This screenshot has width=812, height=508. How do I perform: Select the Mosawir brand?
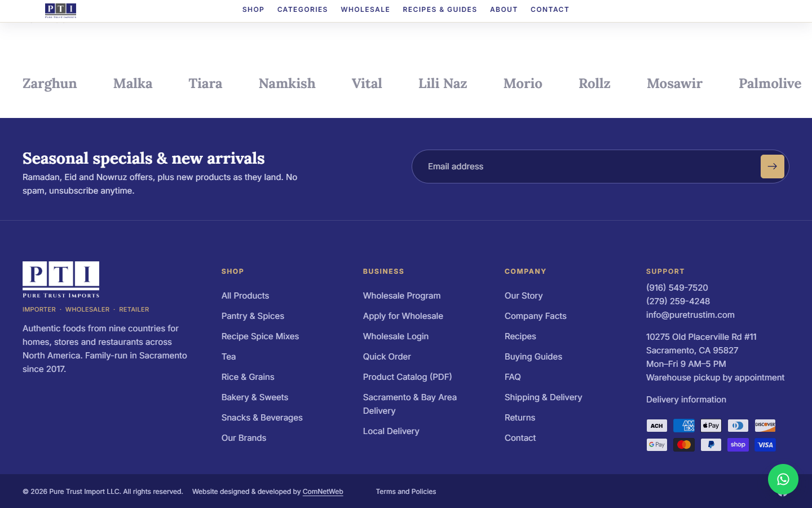pyautogui.click(x=674, y=84)
